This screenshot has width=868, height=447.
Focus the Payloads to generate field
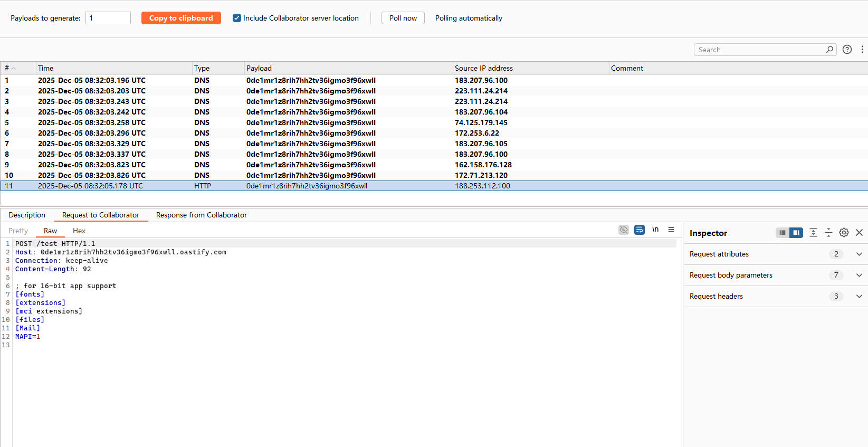108,18
